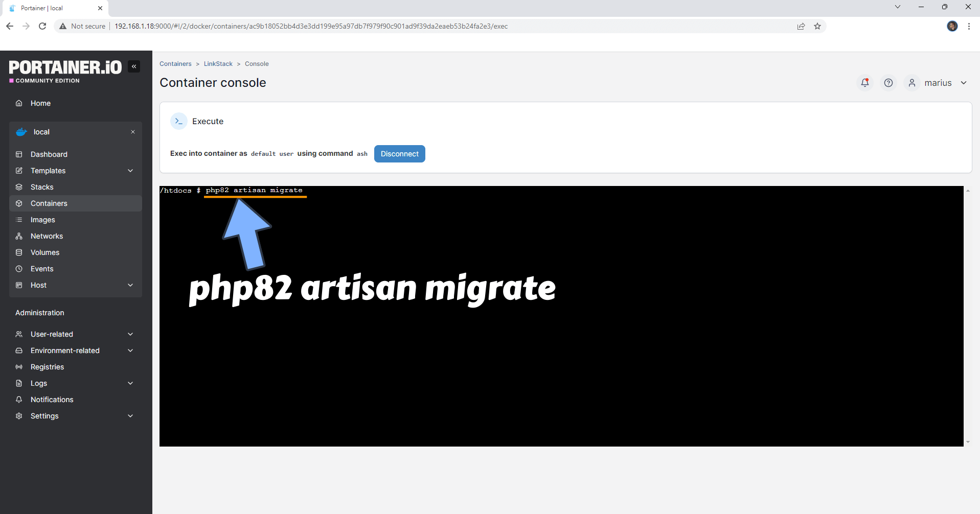Viewport: 980px width, 514px height.
Task: Click the share page icon
Action: tap(801, 26)
